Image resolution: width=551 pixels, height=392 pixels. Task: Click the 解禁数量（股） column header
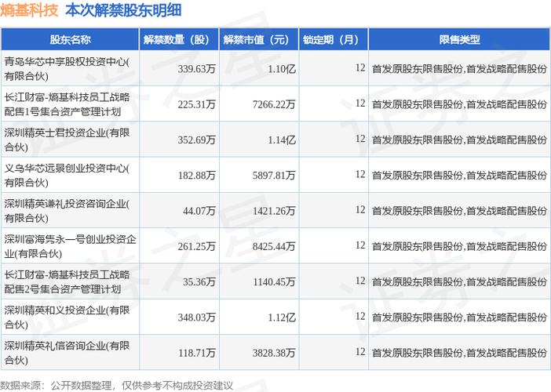179,39
